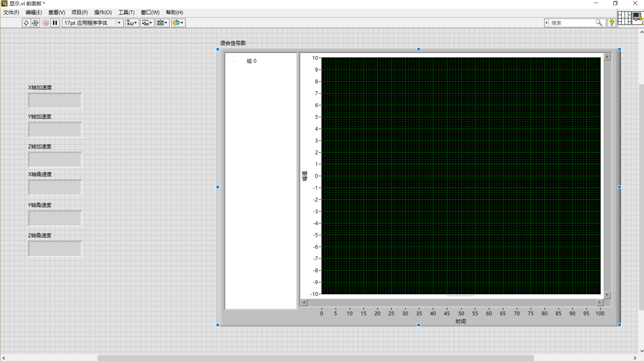Viewport: 644px width, 361px height.
Task: Click the y-axis value -10
Action: pos(314,294)
